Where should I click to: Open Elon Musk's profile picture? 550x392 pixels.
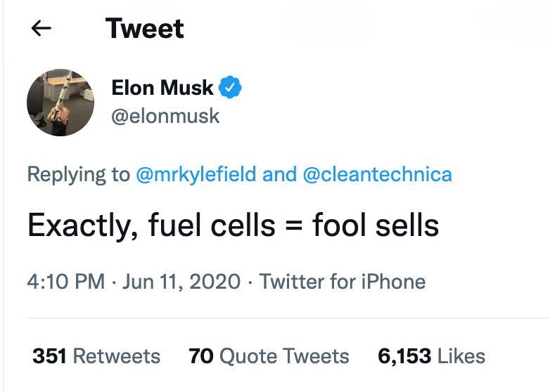pos(60,103)
